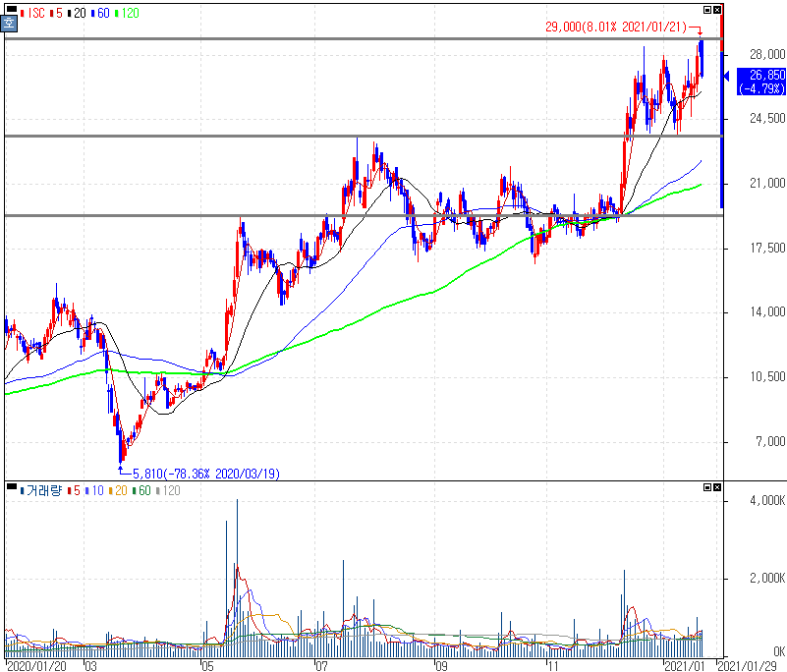The width and height of the screenshot is (787, 672).
Task: Close the 거래량 volume panel
Action: tap(717, 487)
